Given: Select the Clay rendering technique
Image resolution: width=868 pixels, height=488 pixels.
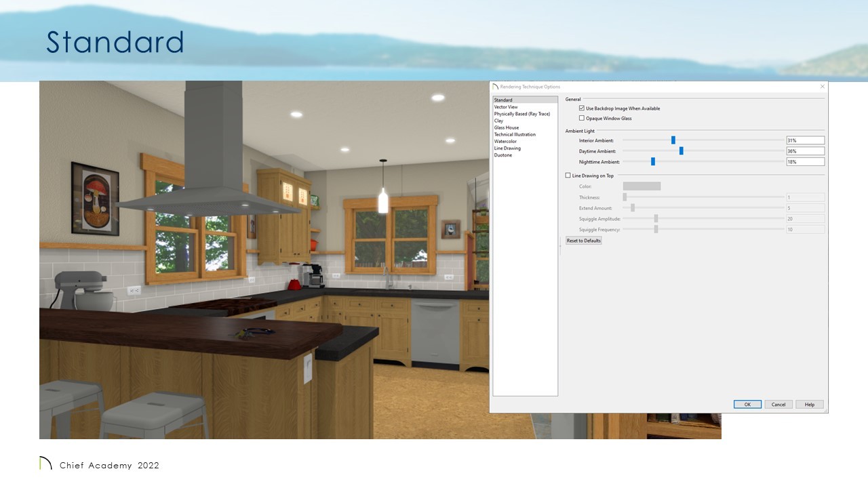Looking at the screenshot, I should click(498, 121).
